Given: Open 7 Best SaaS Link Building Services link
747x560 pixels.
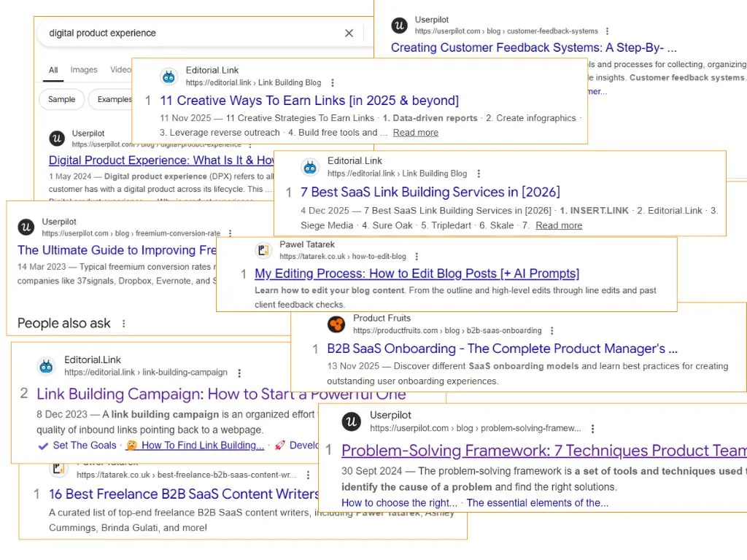Looking at the screenshot, I should [x=430, y=192].
